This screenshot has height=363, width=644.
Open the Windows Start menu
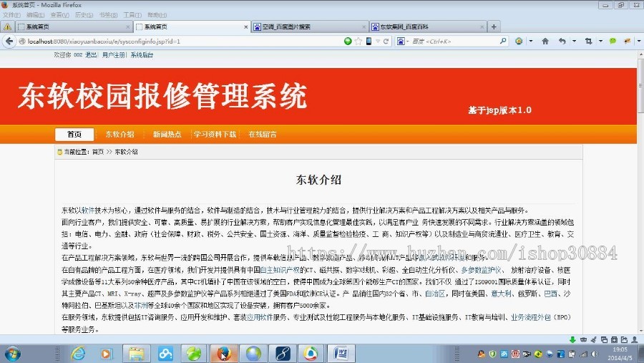pyautogui.click(x=12, y=354)
